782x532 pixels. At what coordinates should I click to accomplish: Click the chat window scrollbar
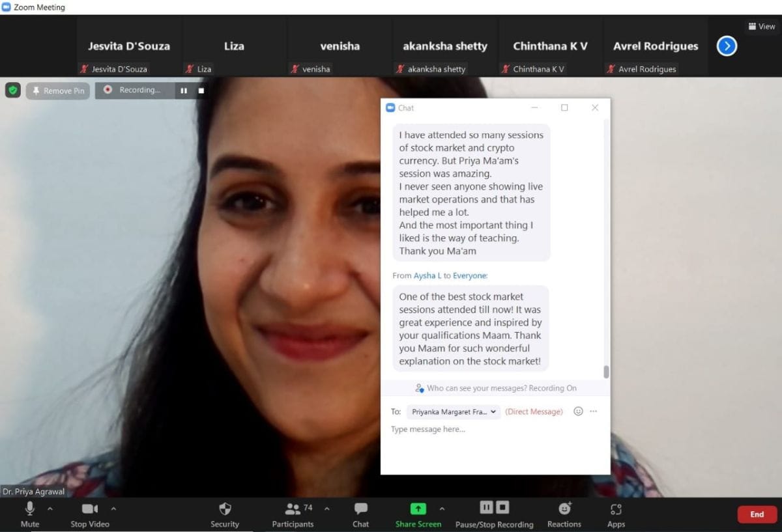[x=606, y=371]
